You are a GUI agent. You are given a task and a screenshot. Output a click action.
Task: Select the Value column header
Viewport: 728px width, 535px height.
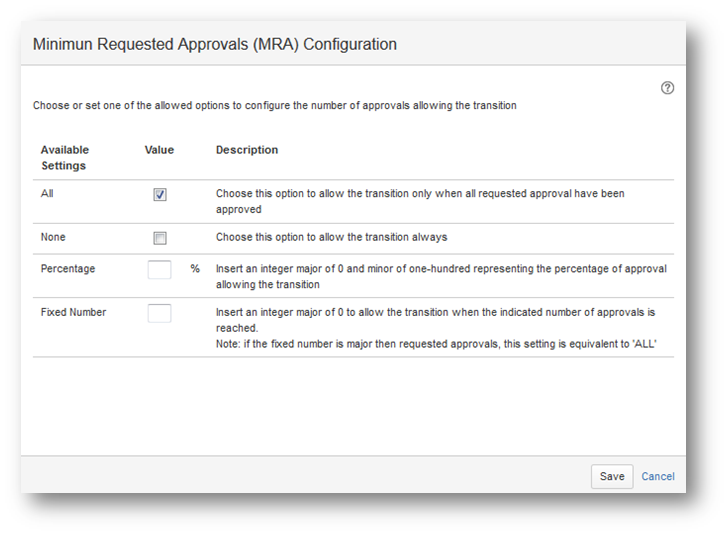pos(159,150)
